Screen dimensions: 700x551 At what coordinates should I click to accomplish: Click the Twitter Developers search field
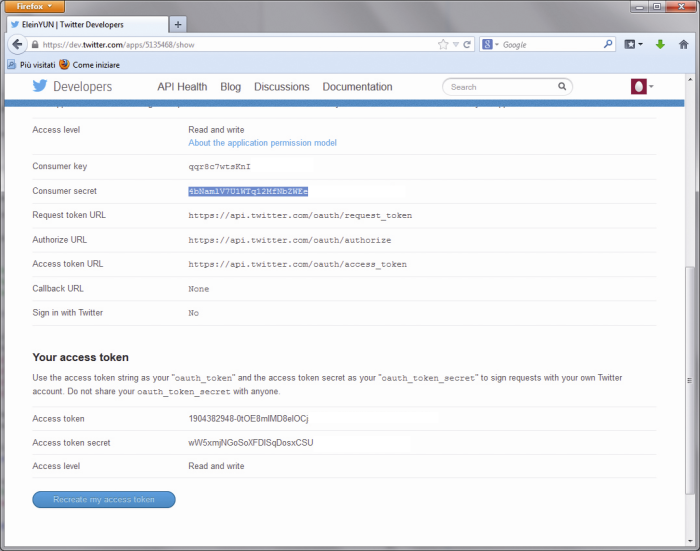coord(508,87)
